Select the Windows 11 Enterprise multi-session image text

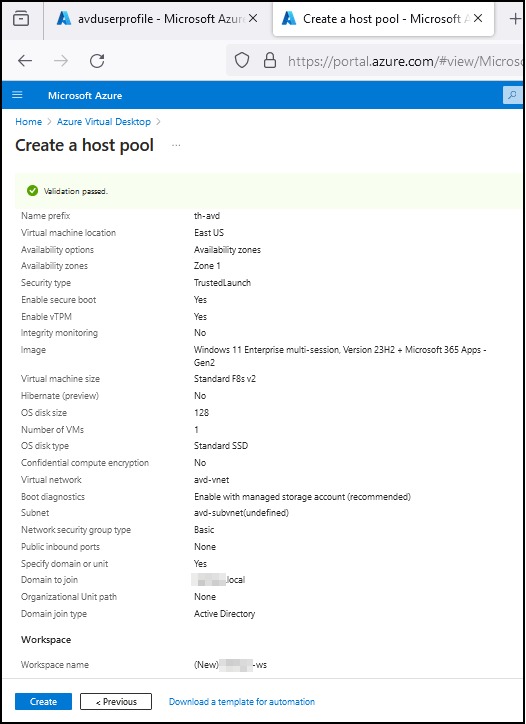tap(340, 356)
